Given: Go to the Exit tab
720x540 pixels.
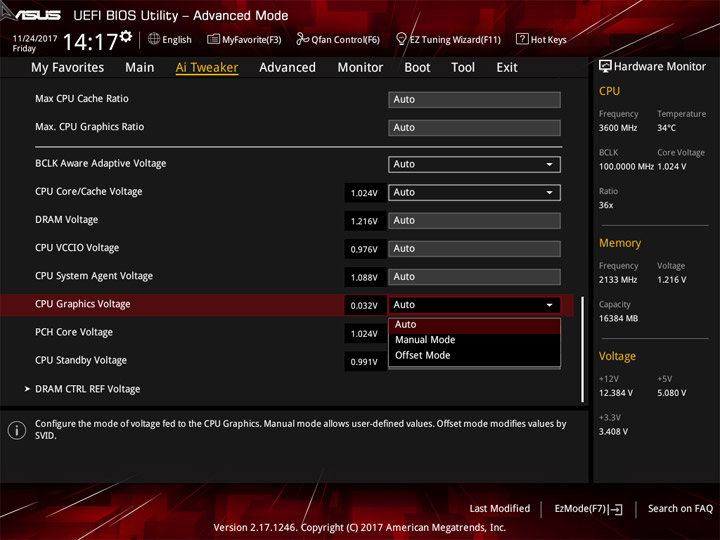Looking at the screenshot, I should coord(506,68).
